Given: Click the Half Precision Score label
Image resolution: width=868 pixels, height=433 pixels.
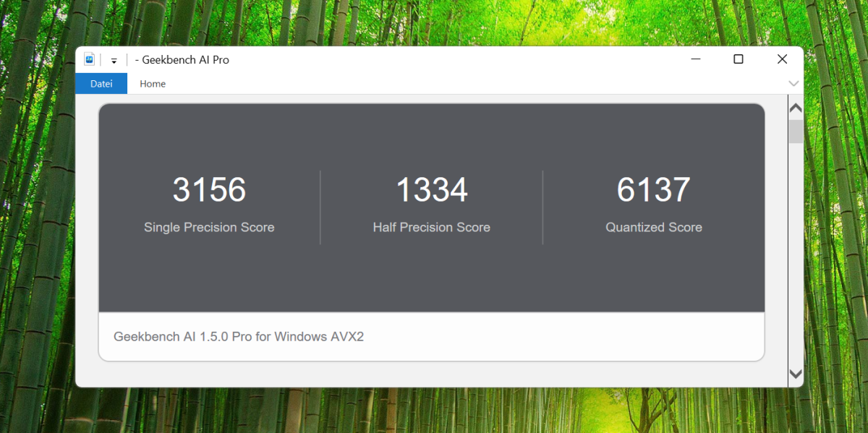Looking at the screenshot, I should (x=431, y=227).
